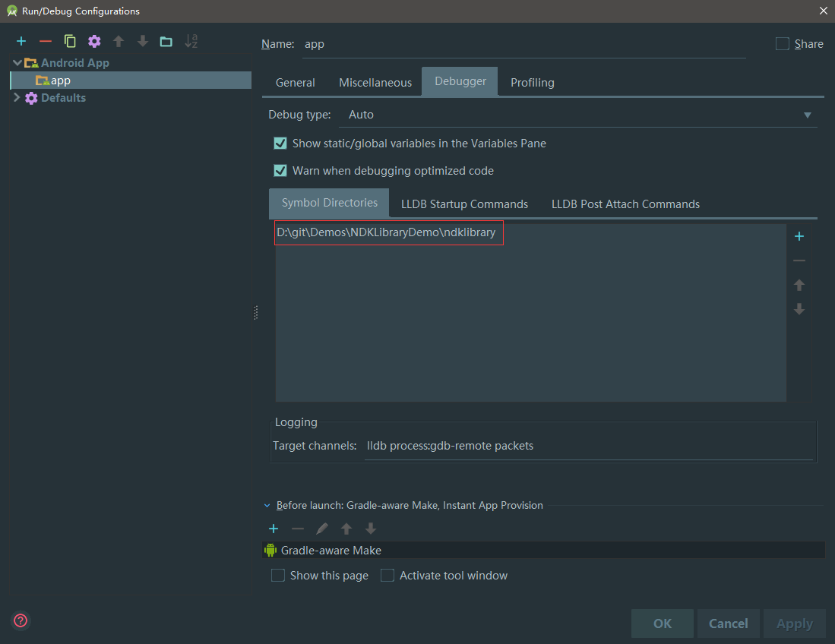Select the Defaults tree label
The height and width of the screenshot is (644, 835).
(x=63, y=98)
